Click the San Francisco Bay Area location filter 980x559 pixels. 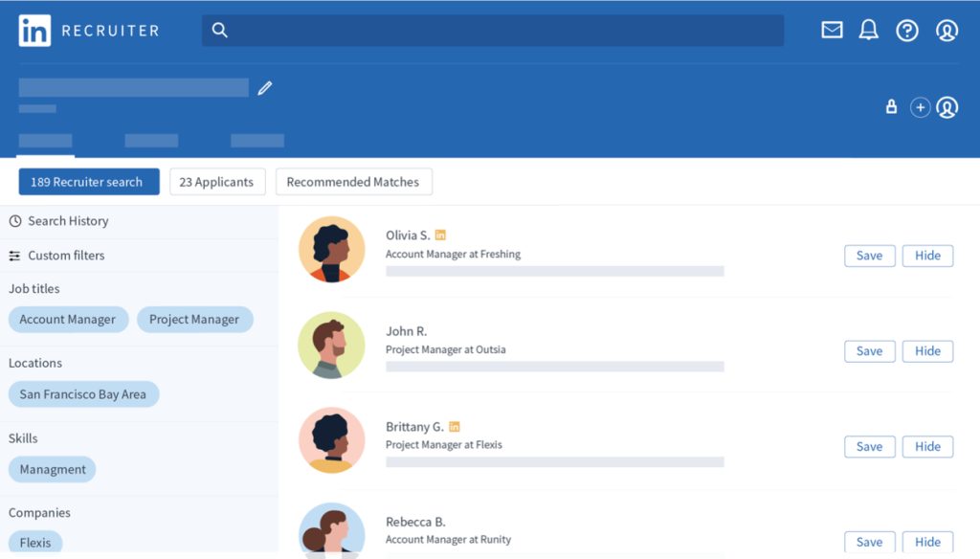coord(83,393)
